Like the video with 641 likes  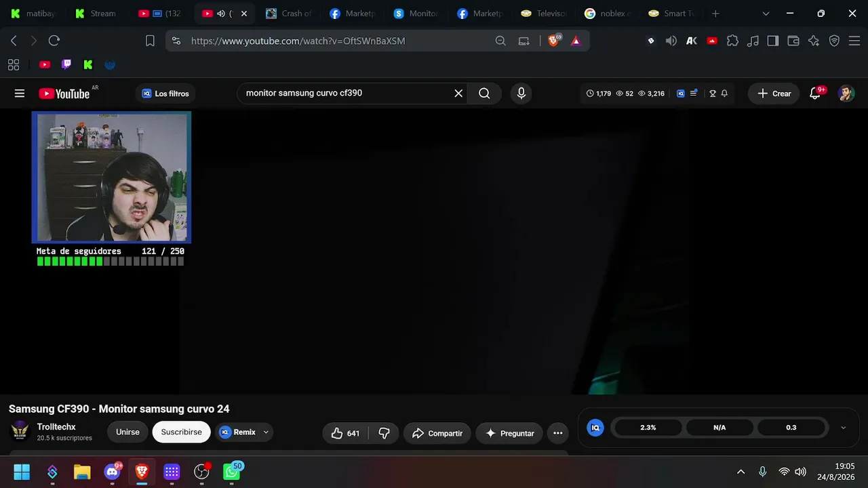345,433
